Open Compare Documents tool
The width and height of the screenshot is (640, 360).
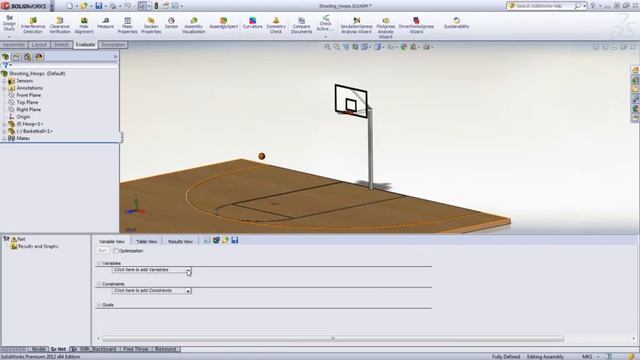click(x=301, y=26)
